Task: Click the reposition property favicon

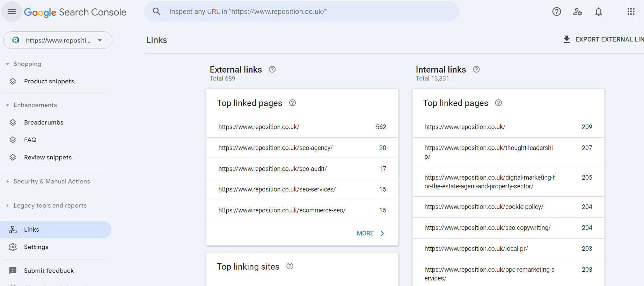Action: (x=16, y=40)
